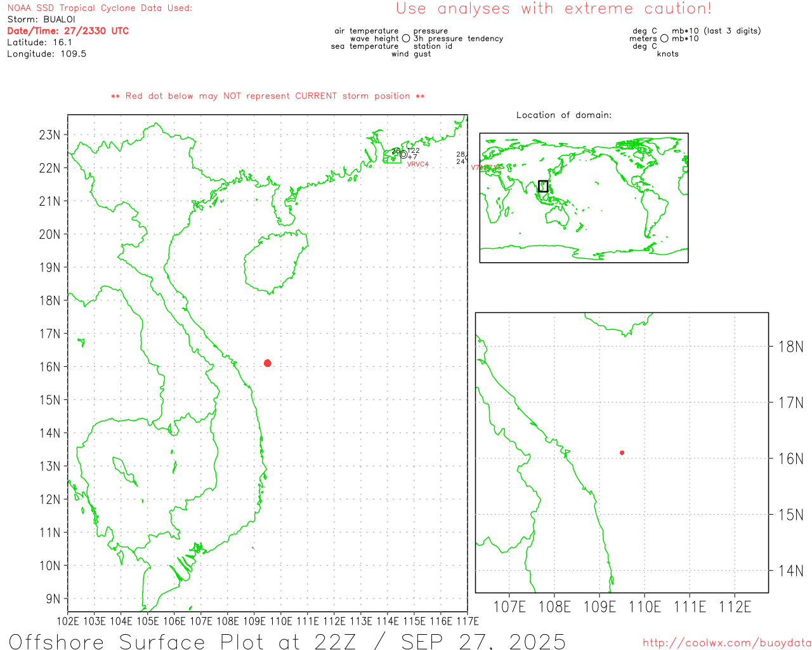This screenshot has height=650, width=812.
Task: Click the red storm dot on main map
Action: coord(267,363)
